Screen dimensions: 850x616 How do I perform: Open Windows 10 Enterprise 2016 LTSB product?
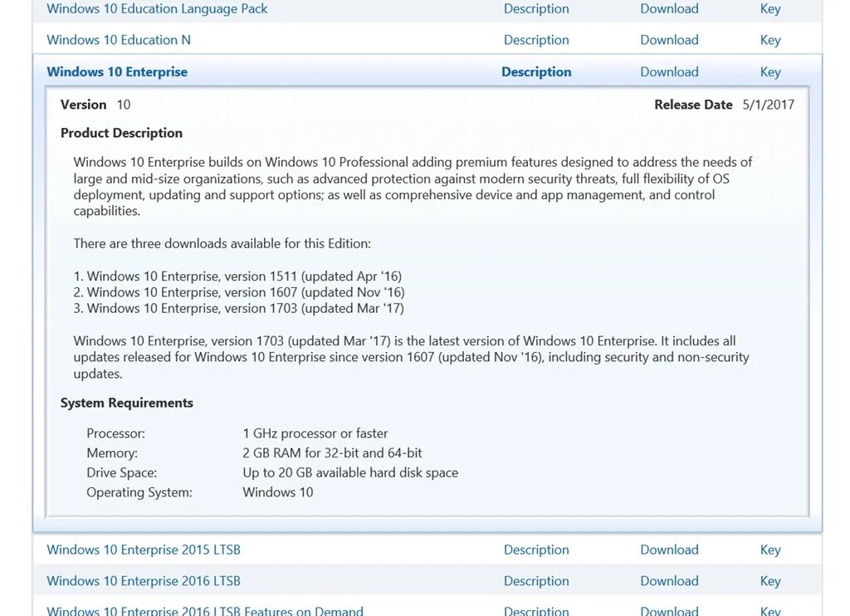(144, 581)
